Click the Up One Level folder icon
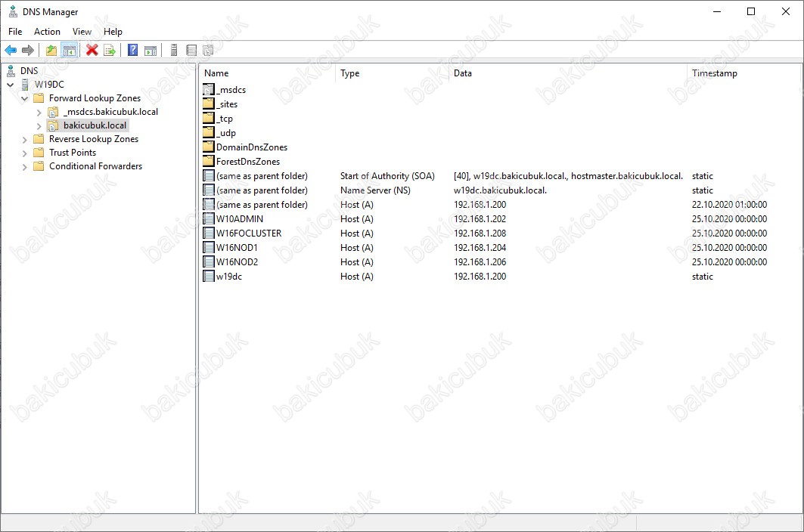804x532 pixels. click(51, 51)
